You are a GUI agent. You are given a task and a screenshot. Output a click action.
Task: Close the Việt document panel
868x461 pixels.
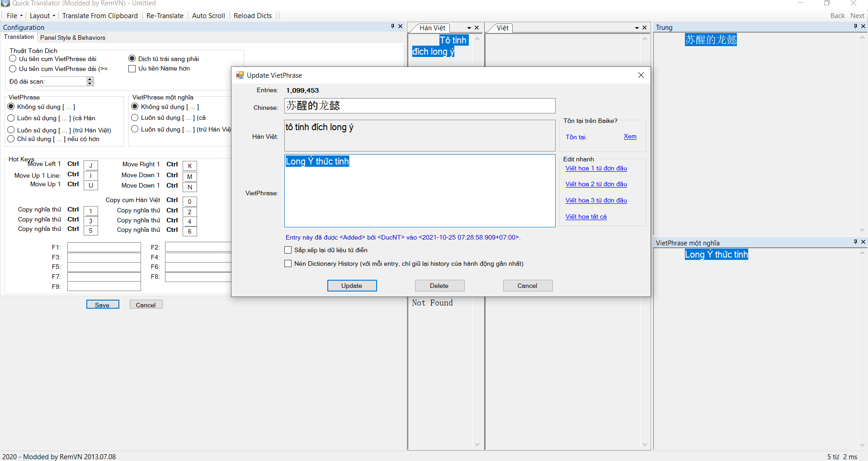coord(645,28)
